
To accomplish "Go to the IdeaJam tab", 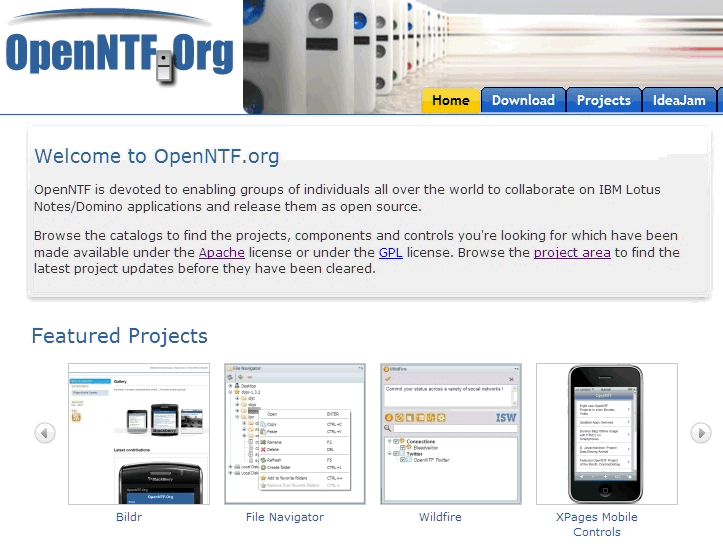I will (x=679, y=100).
